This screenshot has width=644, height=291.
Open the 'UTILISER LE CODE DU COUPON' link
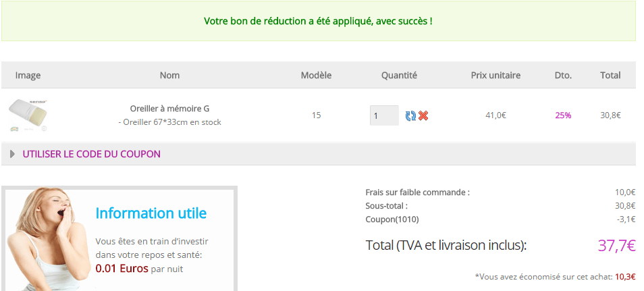click(x=91, y=154)
